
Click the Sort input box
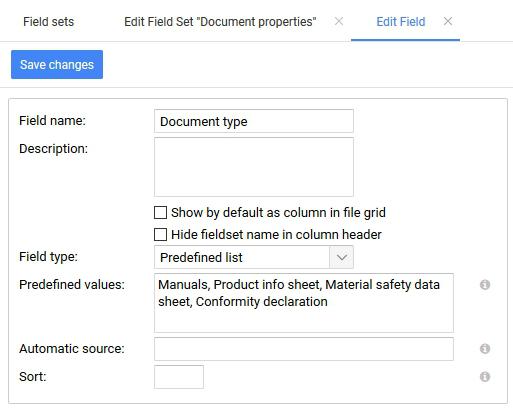point(179,377)
